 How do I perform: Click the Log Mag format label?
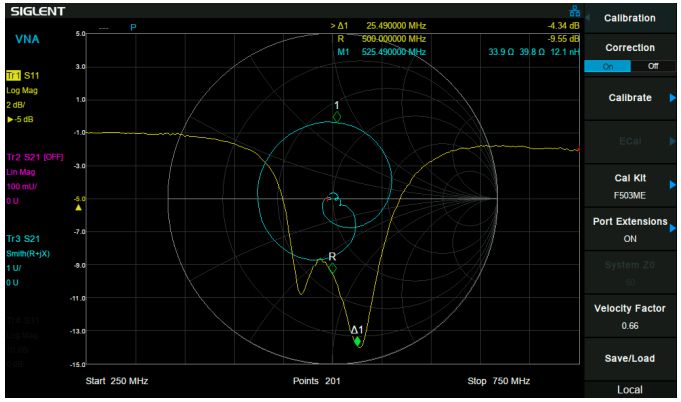coord(22,91)
